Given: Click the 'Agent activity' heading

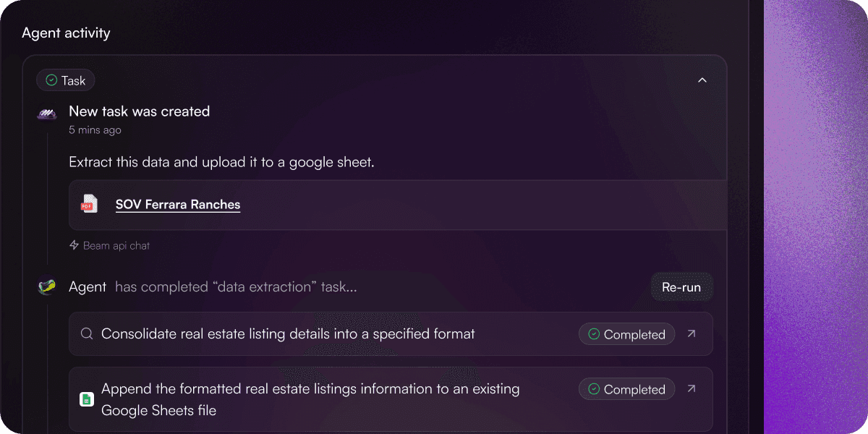Looking at the screenshot, I should tap(66, 33).
